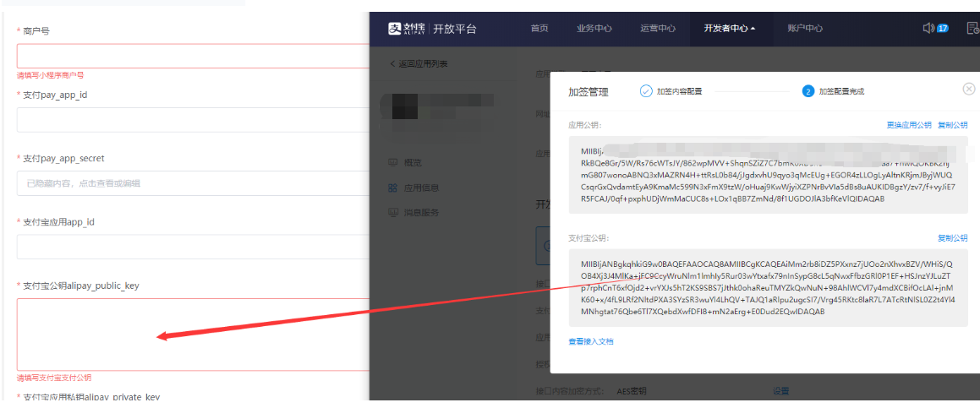
Task: Click the step 2 加签配置完成 circle
Action: (x=808, y=91)
